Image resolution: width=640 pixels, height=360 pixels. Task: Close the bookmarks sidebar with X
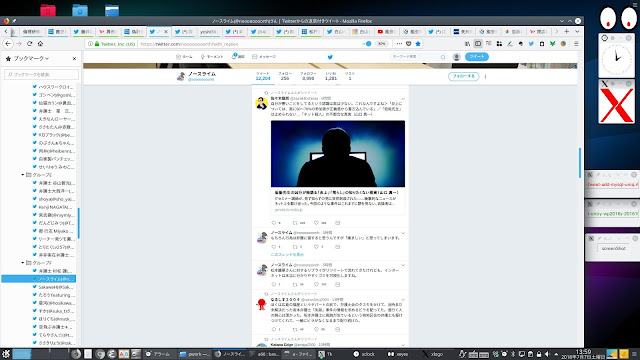(74, 59)
